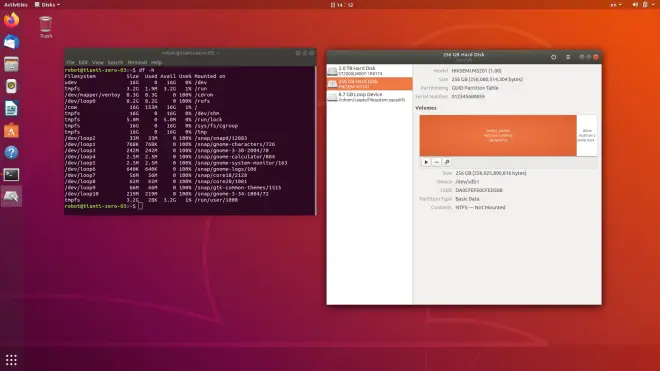Switch to Terminal via dock icon

[x=11, y=175]
